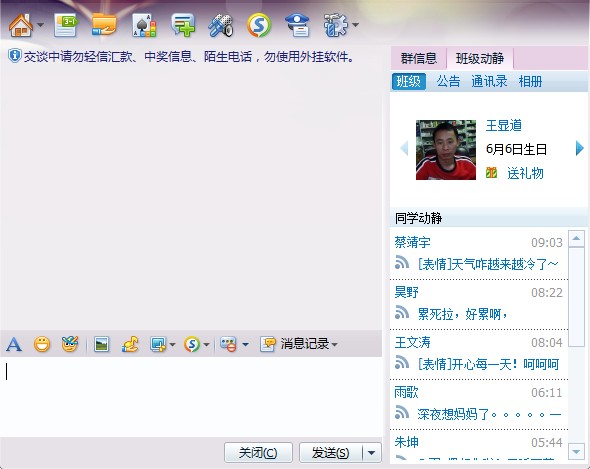
Task: Switch to the 班级动静 tab
Action: coord(480,58)
